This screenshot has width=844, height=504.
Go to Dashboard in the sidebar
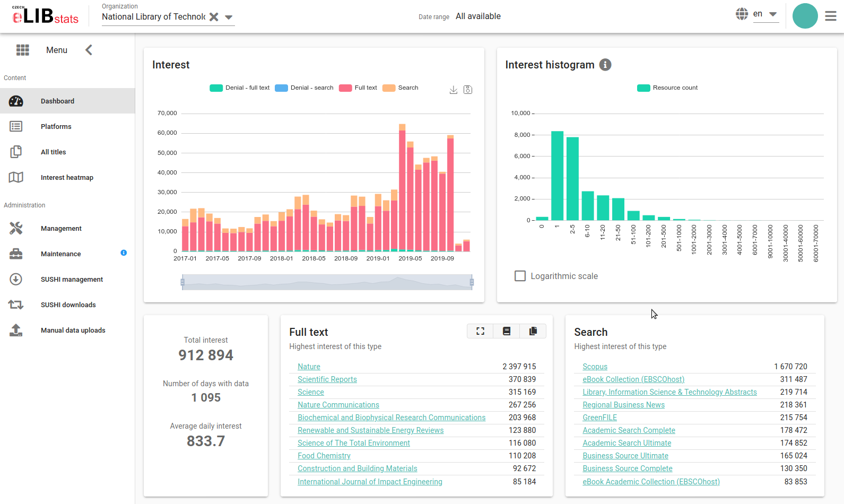pos(67,101)
